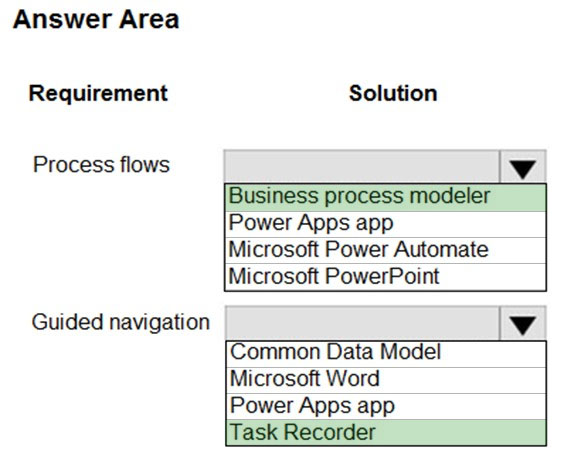Click the green highlighted Task Recorder row
Image resolution: width=564 pixels, height=460 pixels.
pyautogui.click(x=386, y=433)
